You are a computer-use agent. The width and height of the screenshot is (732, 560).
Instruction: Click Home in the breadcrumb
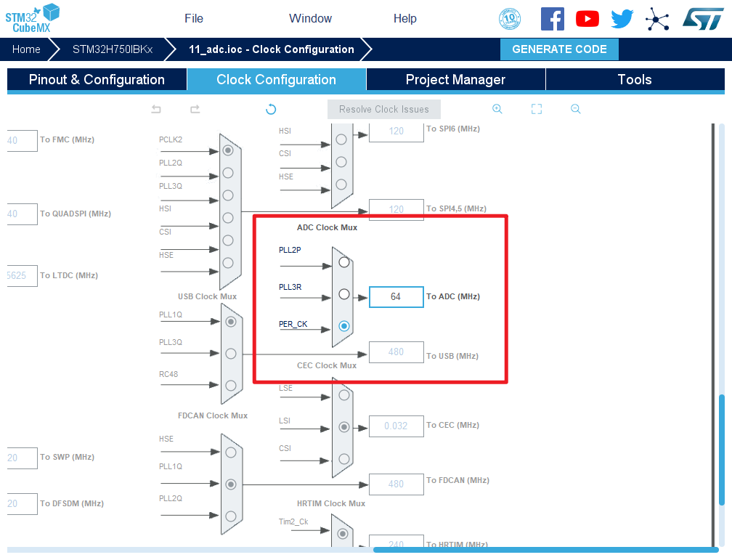pyautogui.click(x=26, y=49)
